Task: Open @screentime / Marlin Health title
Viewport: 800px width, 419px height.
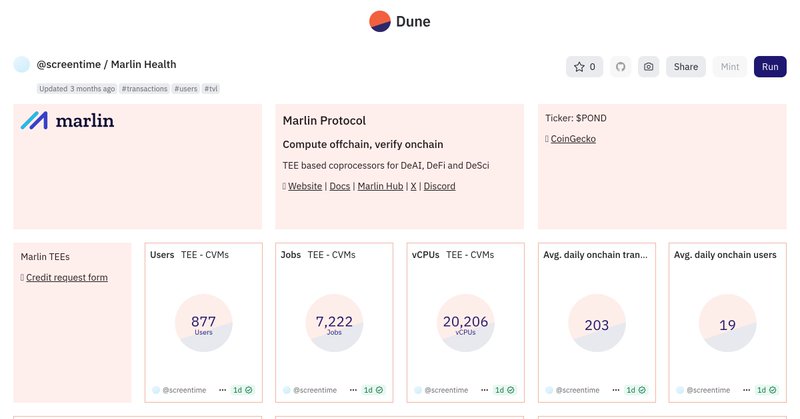Action: pyautogui.click(x=106, y=64)
